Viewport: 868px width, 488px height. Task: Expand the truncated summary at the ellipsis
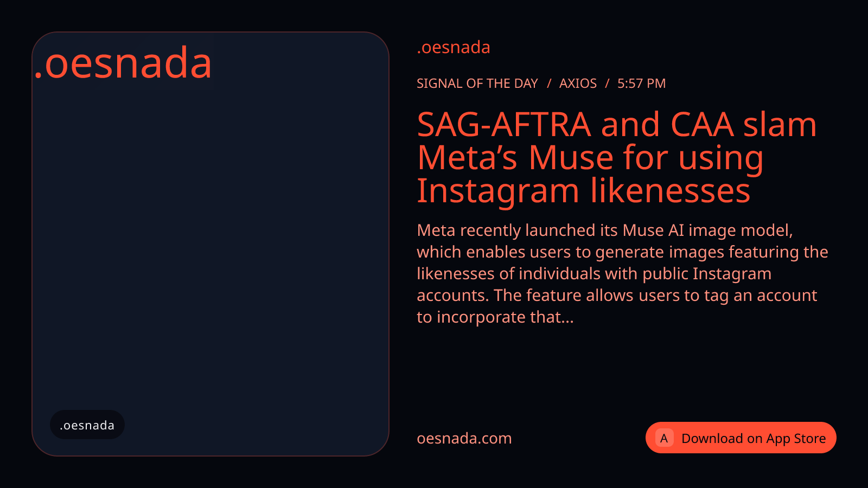pyautogui.click(x=567, y=317)
